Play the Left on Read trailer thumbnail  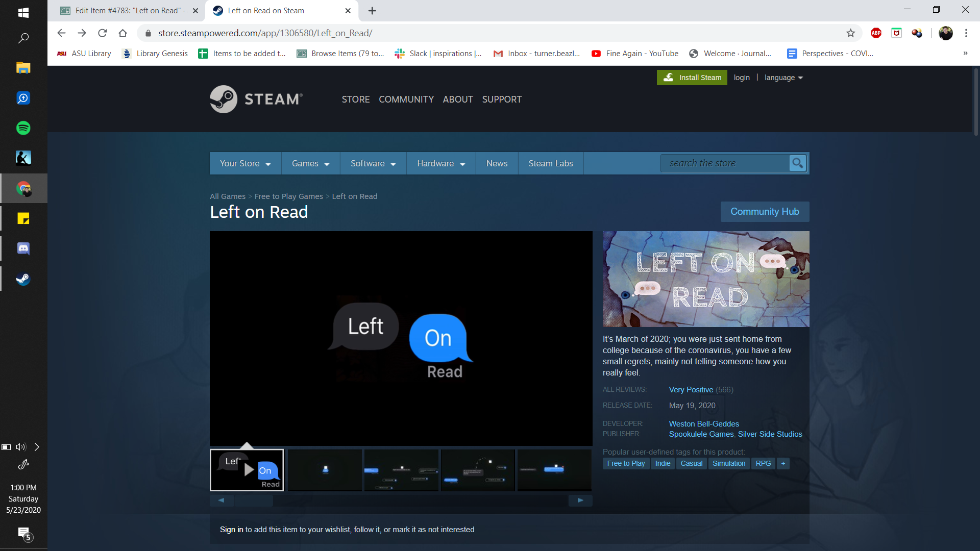coord(247,470)
